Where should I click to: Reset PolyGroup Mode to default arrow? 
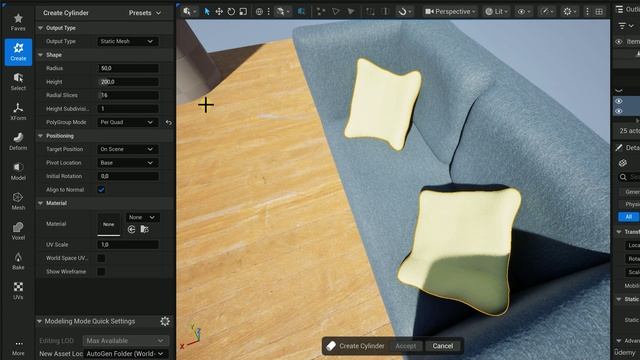coord(169,122)
